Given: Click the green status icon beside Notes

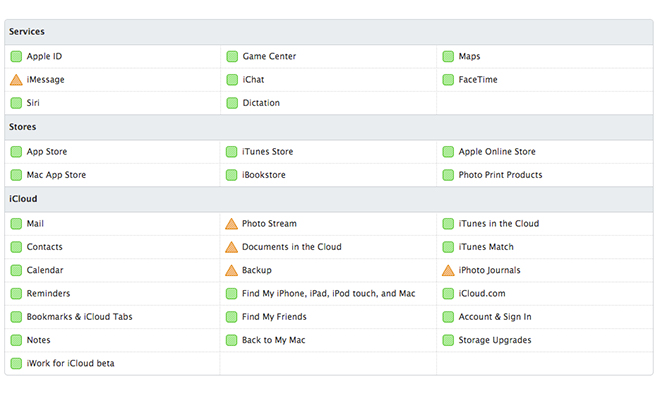Looking at the screenshot, I should [x=16, y=340].
